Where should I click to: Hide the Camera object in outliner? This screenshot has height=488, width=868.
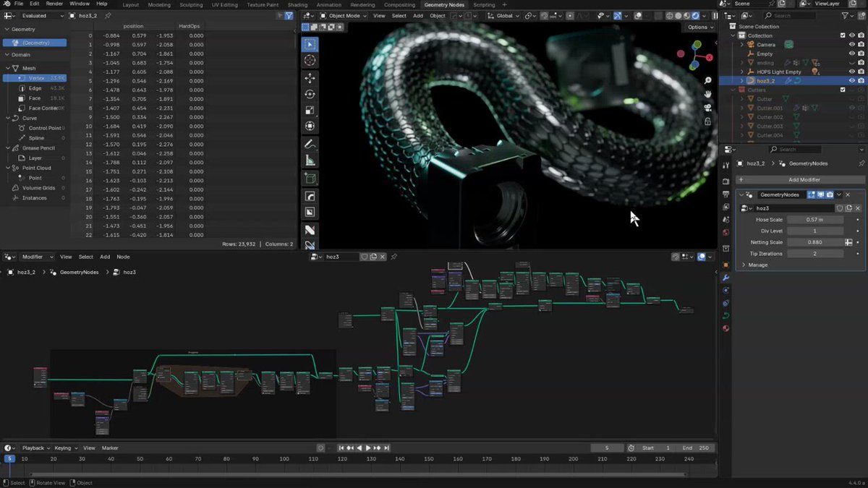(851, 44)
